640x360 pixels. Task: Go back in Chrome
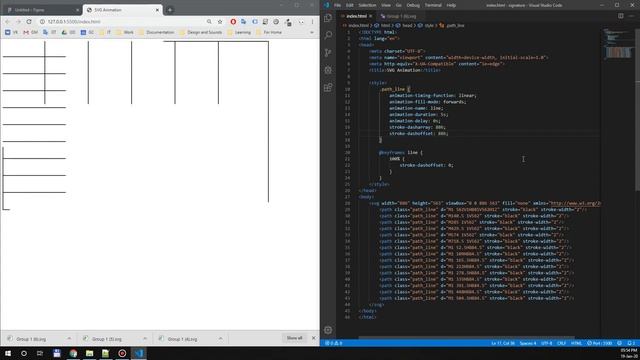click(x=8, y=22)
